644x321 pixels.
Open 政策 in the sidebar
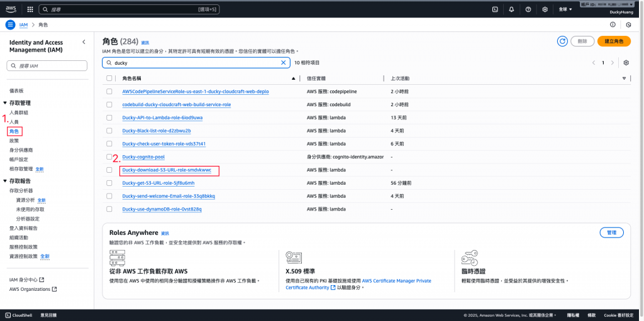coord(14,141)
